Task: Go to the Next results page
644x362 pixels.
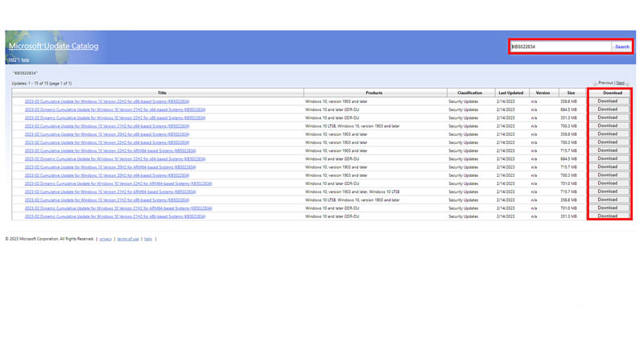Action: [620, 83]
